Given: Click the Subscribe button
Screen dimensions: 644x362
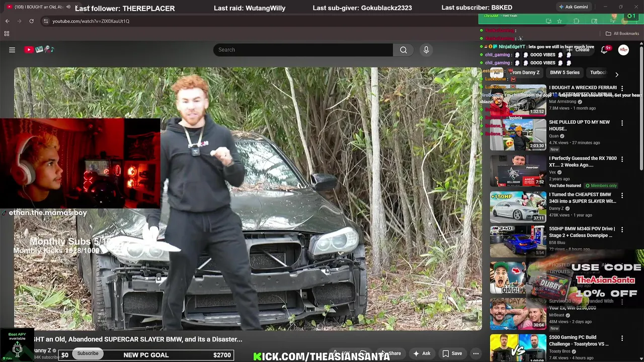Looking at the screenshot, I should point(88,353).
